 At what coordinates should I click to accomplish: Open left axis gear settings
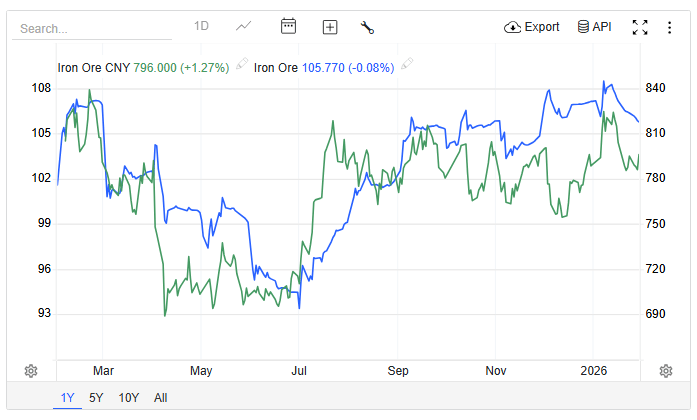click(x=31, y=371)
